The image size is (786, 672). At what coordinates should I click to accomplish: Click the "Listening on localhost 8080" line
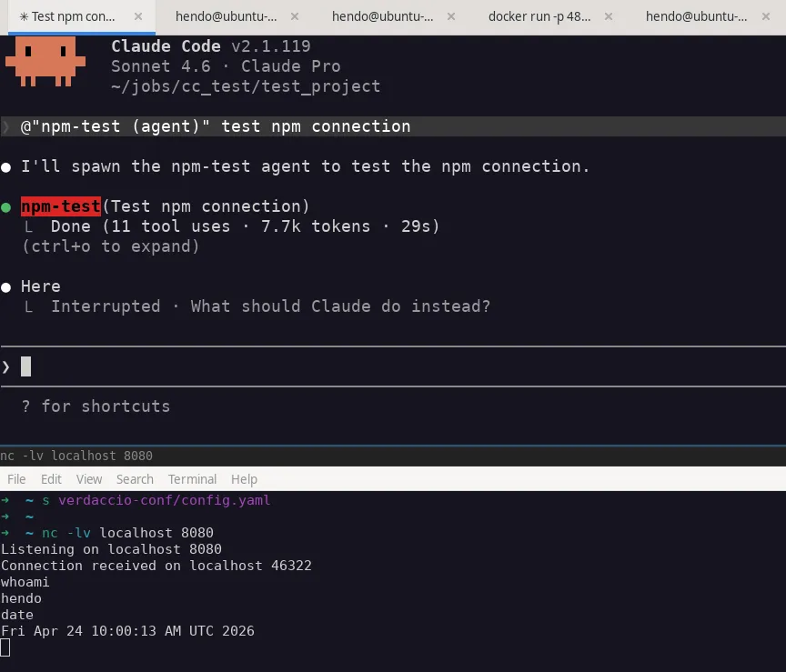(111, 549)
